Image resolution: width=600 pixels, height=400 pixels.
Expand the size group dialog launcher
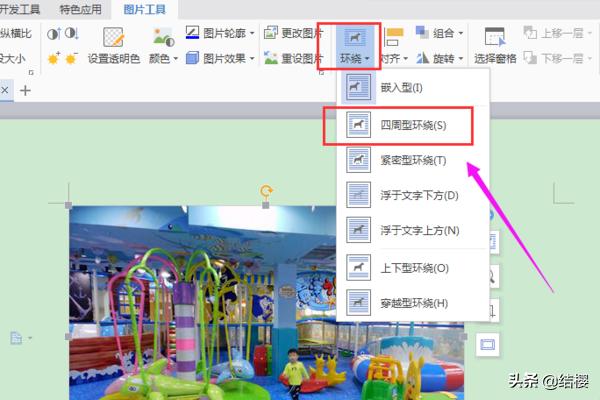pyautogui.click(x=31, y=72)
